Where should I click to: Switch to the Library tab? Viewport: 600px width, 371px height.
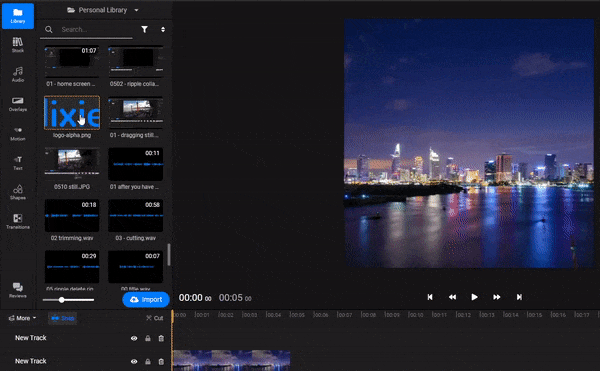click(18, 16)
